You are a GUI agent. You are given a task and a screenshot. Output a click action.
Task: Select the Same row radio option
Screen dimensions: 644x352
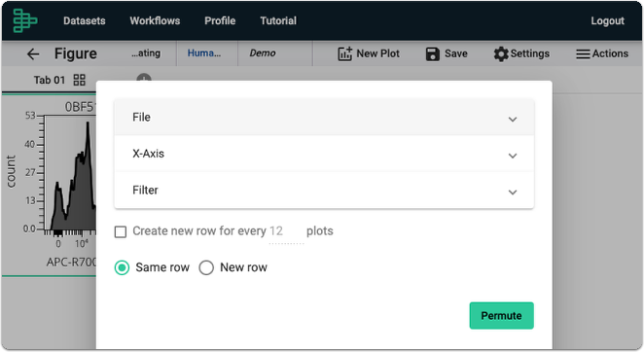[x=122, y=267]
